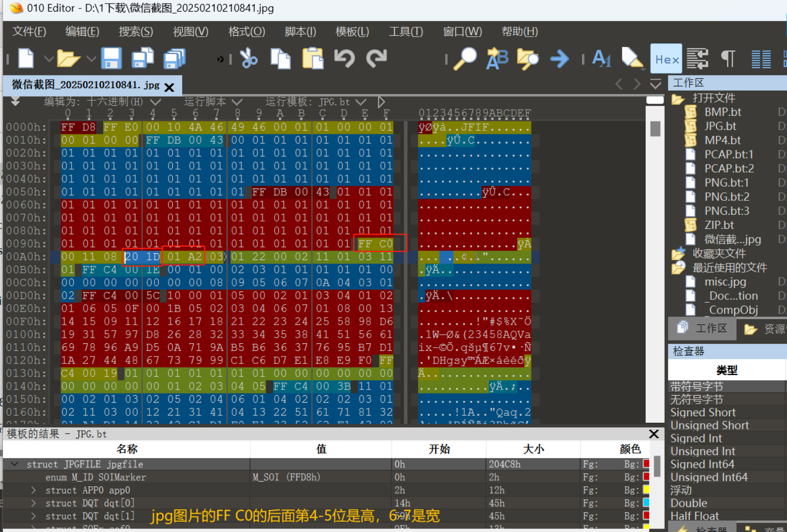Viewport: 787px width, 532px height.
Task: Click the Open folder icon
Action: pyautogui.click(x=68, y=58)
